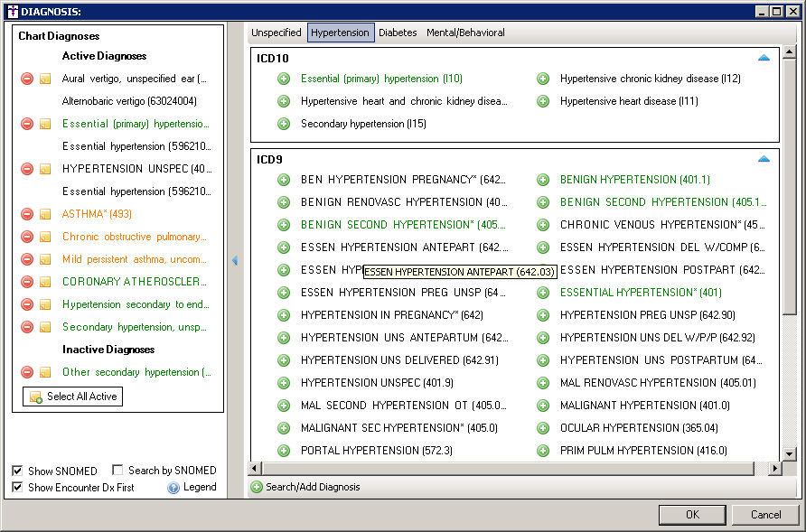
Task: Click yellow note icon beside CORONARY ATHEROSCLER
Action: click(44, 282)
